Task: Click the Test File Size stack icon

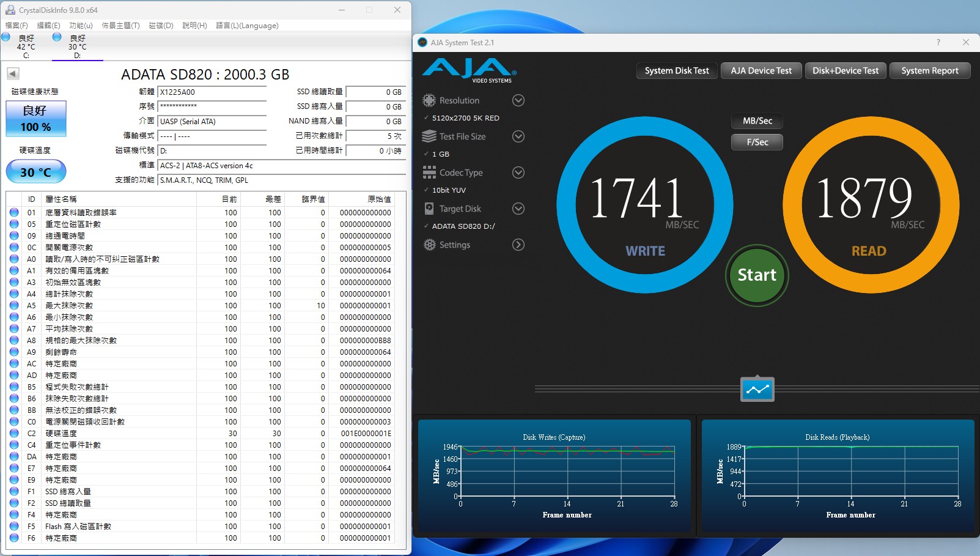Action: click(x=429, y=136)
